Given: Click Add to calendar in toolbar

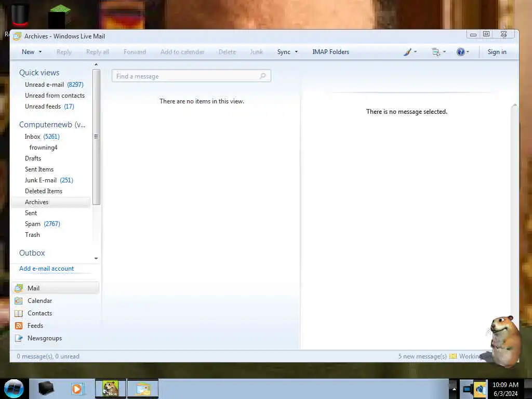Looking at the screenshot, I should [182, 52].
